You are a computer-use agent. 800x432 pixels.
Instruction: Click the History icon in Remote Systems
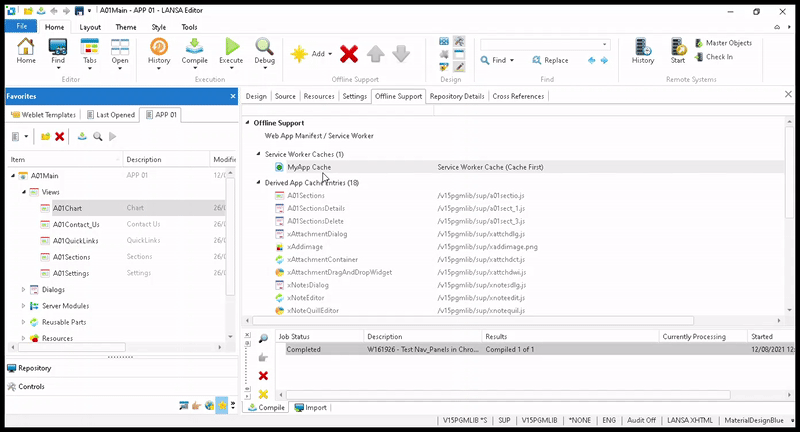643,49
